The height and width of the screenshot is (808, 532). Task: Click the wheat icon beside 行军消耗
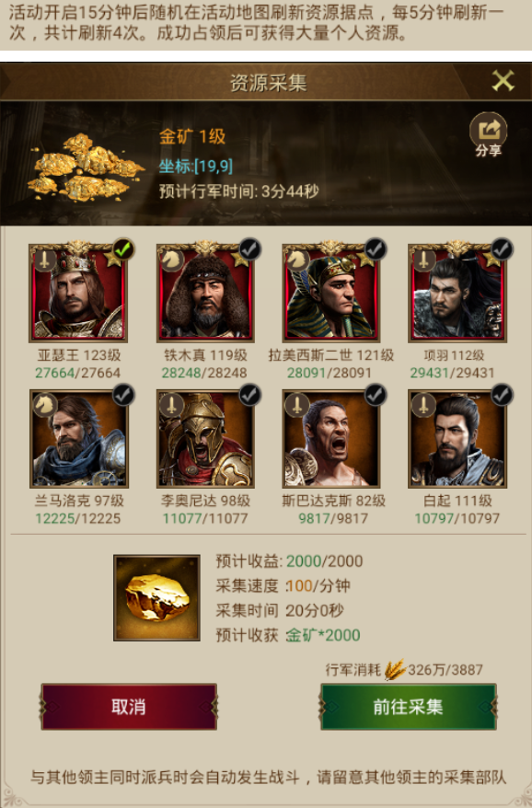pyautogui.click(x=394, y=669)
